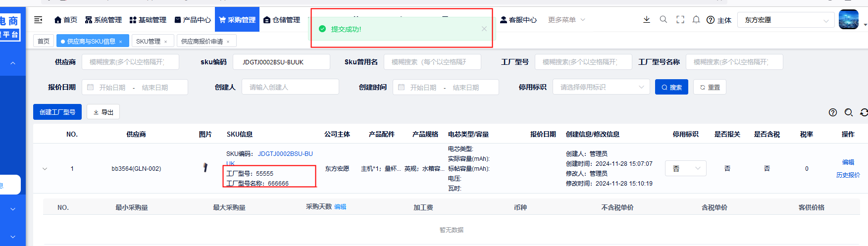This screenshot has height=246, width=868.
Task: Click the 创建工厂型号 button
Action: (x=57, y=112)
